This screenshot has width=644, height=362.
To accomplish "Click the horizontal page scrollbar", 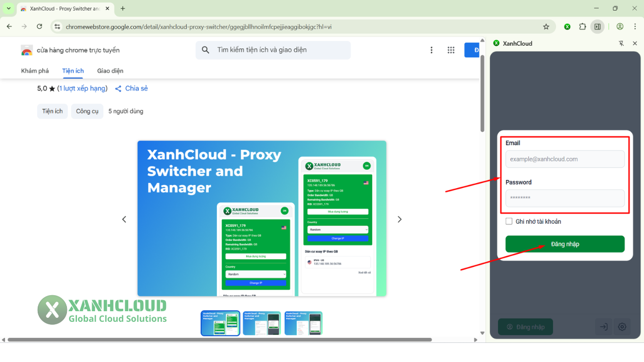I will tap(219, 340).
